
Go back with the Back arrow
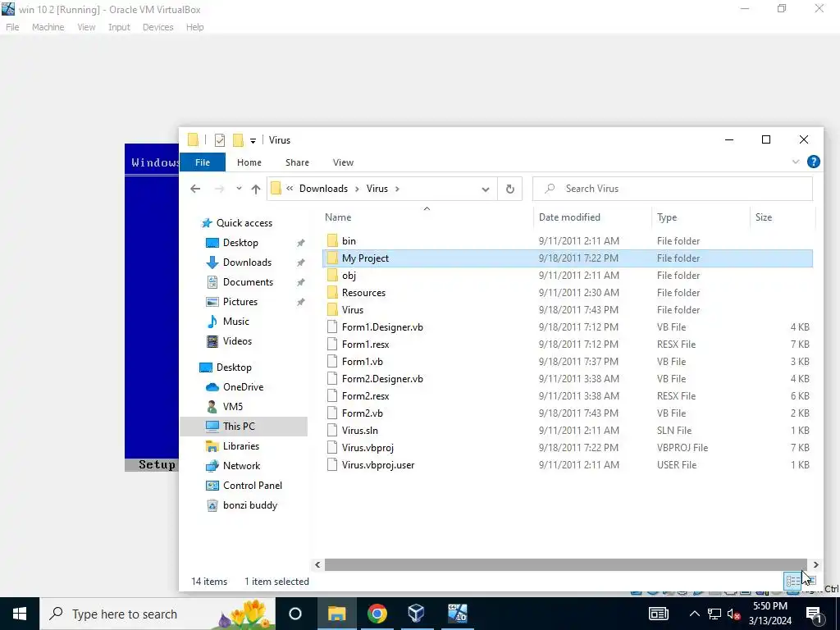click(x=195, y=189)
